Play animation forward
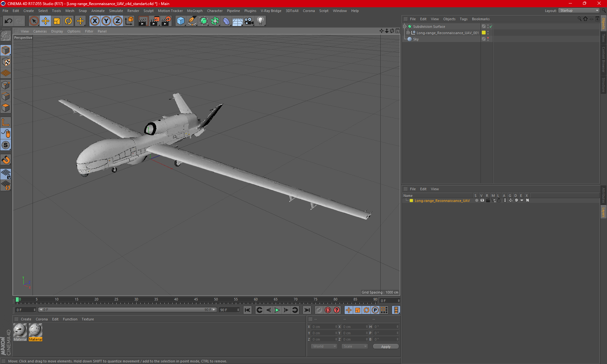Viewport: 607px width, 364px height. click(x=277, y=310)
